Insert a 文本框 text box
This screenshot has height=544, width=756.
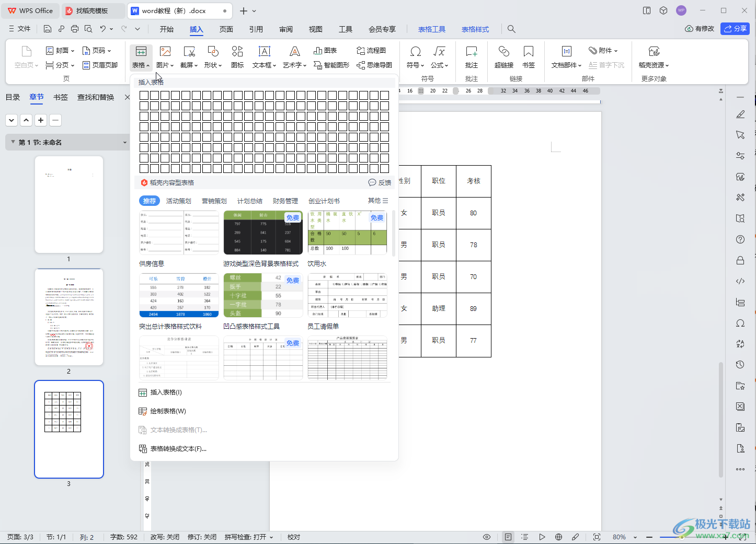click(x=264, y=57)
